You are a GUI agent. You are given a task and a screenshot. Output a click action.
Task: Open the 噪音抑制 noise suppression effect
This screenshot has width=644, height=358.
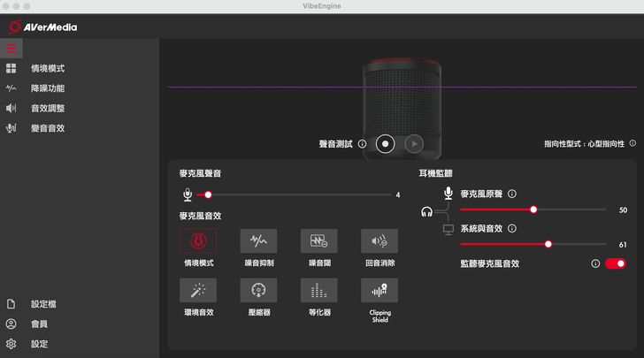click(258, 240)
